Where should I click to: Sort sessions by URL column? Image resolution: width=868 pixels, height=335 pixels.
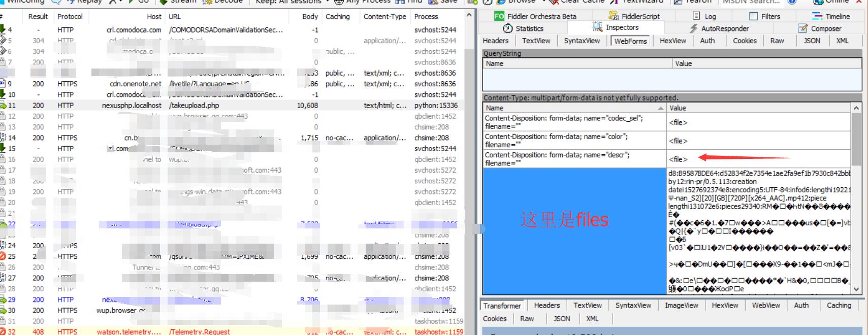[175, 17]
